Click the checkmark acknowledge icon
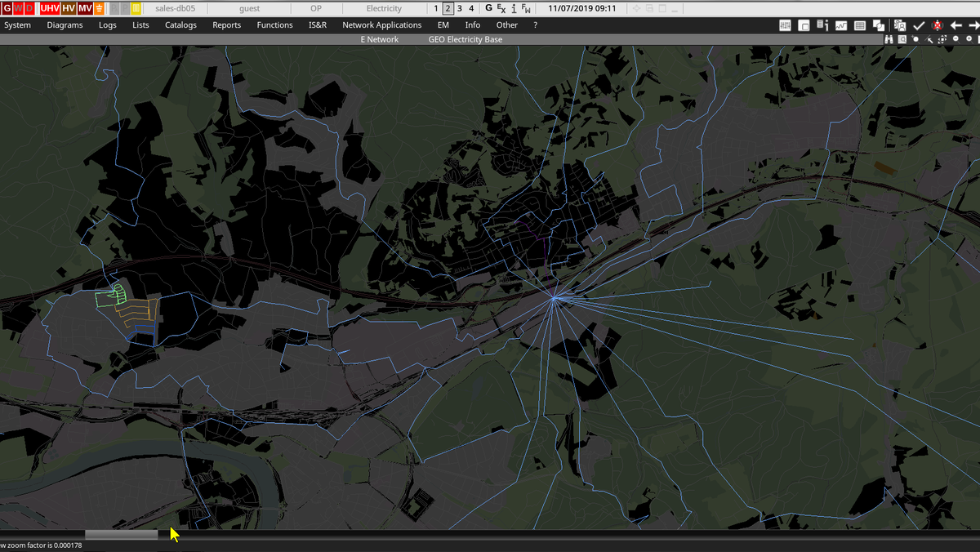980x552 pixels. [919, 25]
